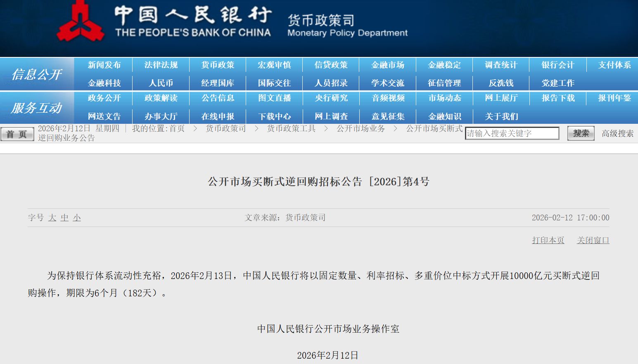Open the 报告下载 report download section
The width and height of the screenshot is (638, 364).
pyautogui.click(x=557, y=98)
